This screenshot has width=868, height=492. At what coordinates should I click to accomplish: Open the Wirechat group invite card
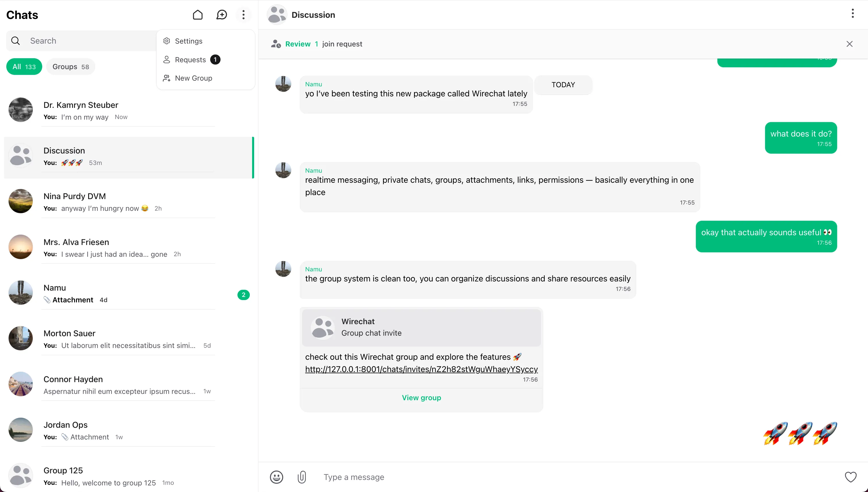pyautogui.click(x=421, y=327)
